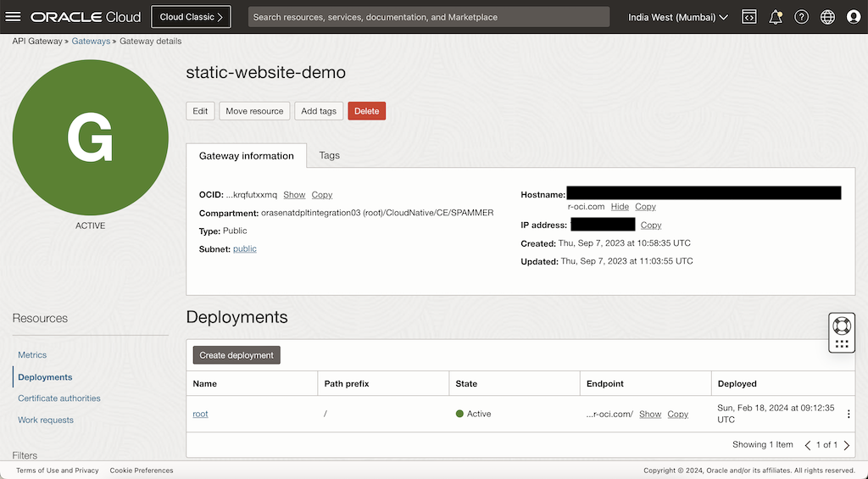Copy the IP address
Image resolution: width=868 pixels, height=479 pixels.
651,225
